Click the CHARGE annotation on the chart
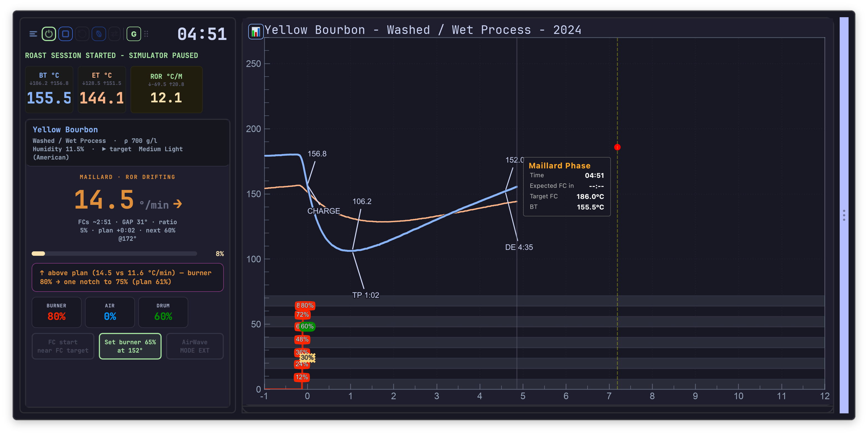The image size is (868, 435). [x=323, y=211]
